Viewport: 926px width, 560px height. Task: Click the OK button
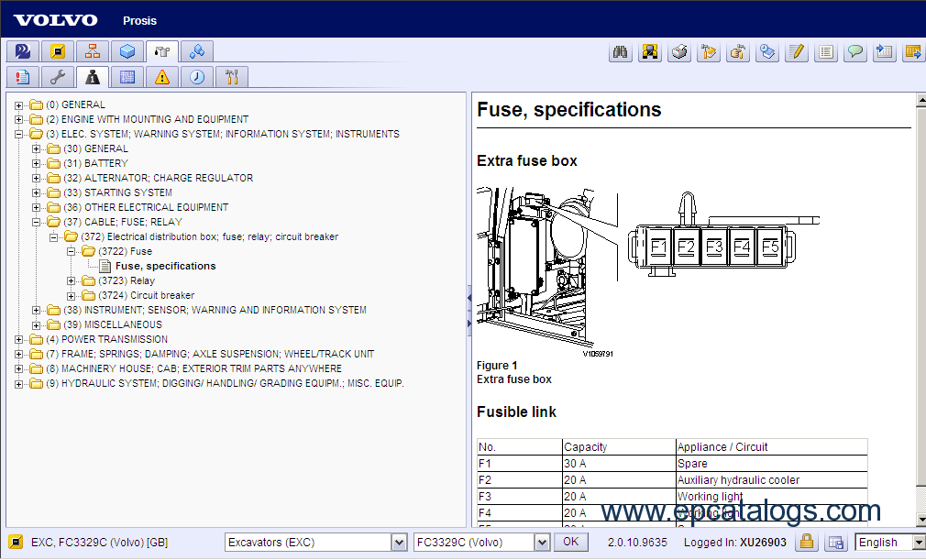[x=570, y=542]
